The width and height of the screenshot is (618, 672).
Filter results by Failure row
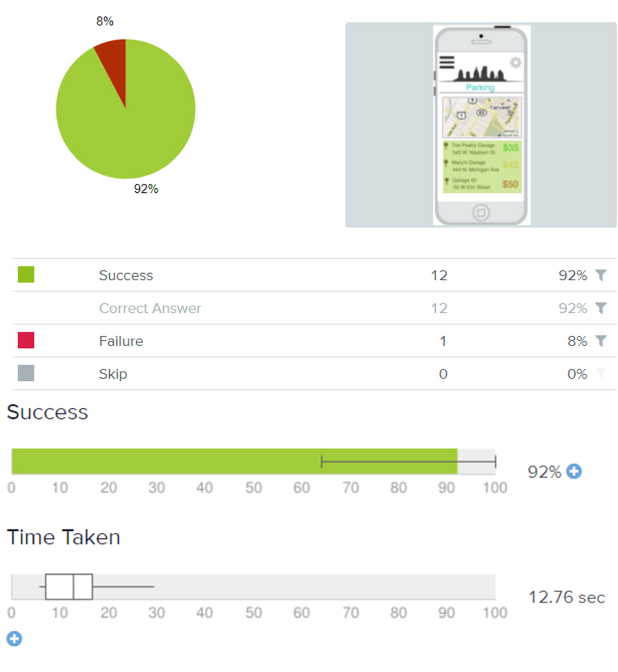pyautogui.click(x=601, y=341)
